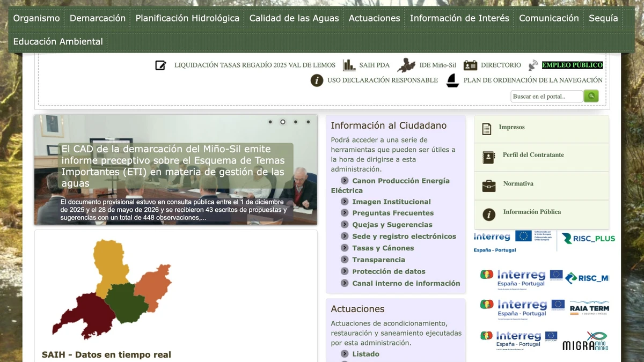644x362 pixels.
Task: Select the third carousel slide dot
Action: (295, 122)
